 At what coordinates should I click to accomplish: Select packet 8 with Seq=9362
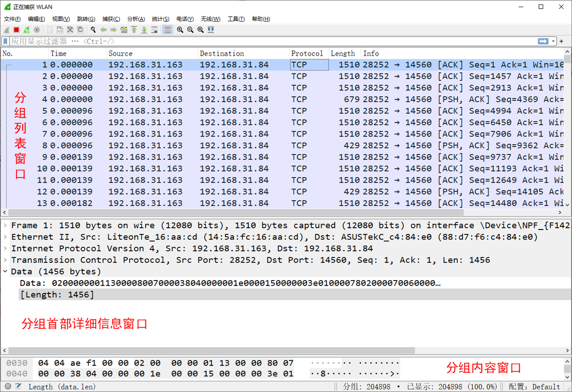coord(282,145)
